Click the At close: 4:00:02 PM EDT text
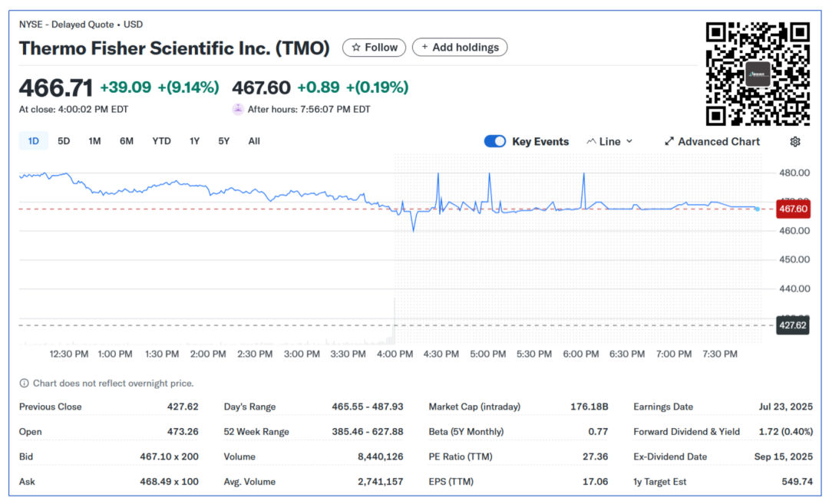The width and height of the screenshot is (829, 504). coord(74,110)
